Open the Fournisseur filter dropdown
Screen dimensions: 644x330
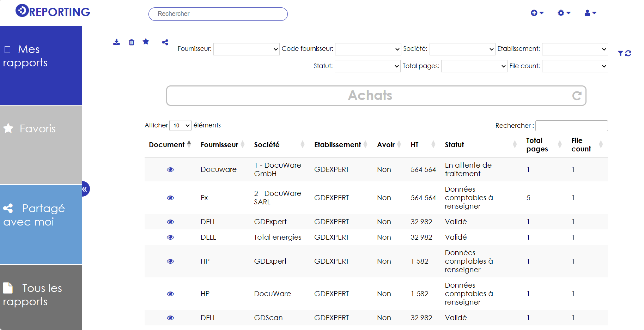(246, 49)
